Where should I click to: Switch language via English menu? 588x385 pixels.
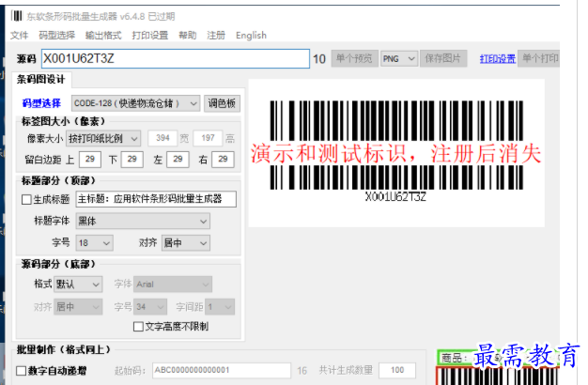pyautogui.click(x=251, y=36)
